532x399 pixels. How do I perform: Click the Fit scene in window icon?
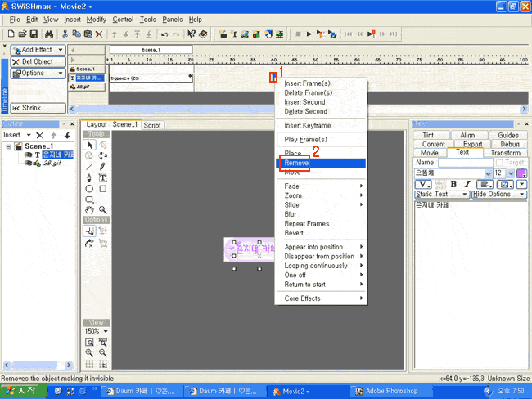pos(89,342)
